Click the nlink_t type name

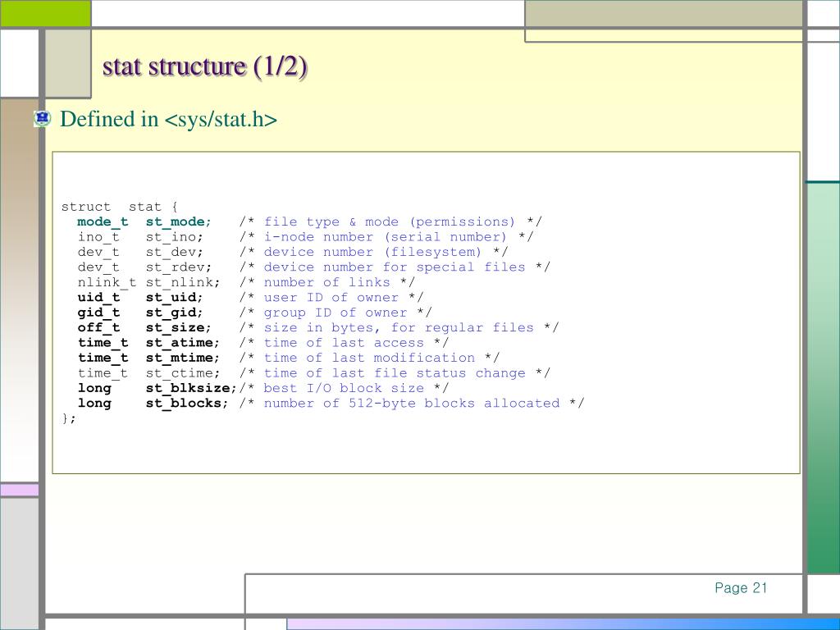[x=107, y=282]
